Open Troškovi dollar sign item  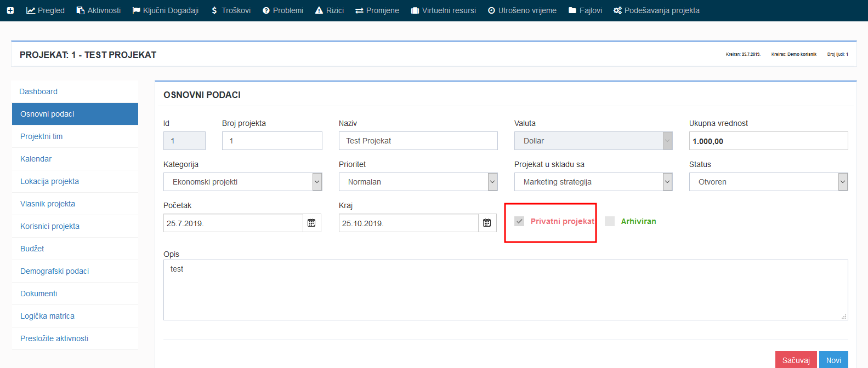(x=214, y=10)
